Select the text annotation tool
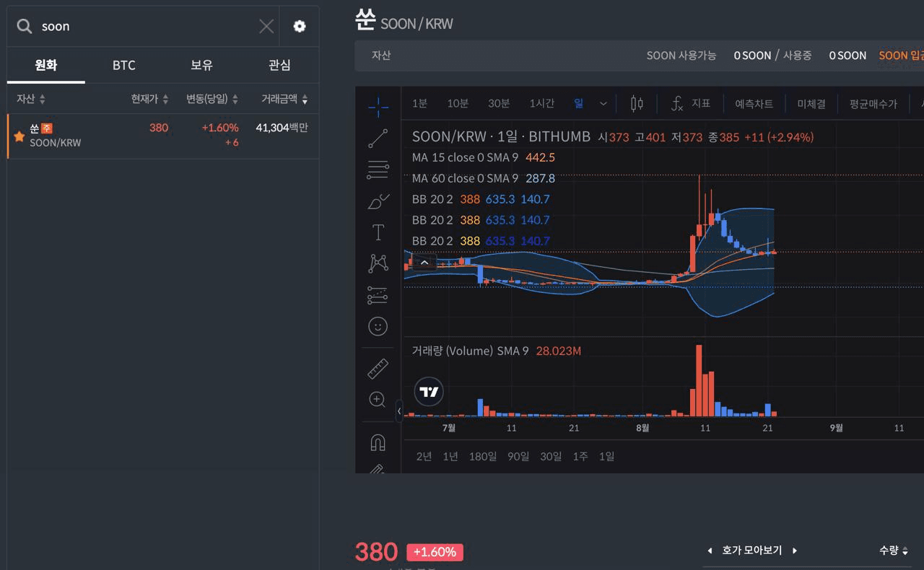This screenshot has width=924, height=570. (x=378, y=232)
